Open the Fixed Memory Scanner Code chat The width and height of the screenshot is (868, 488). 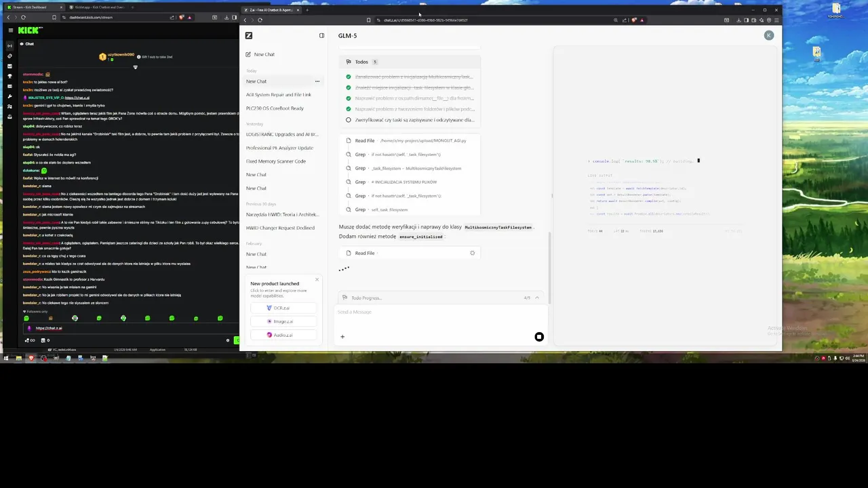pyautogui.click(x=276, y=161)
